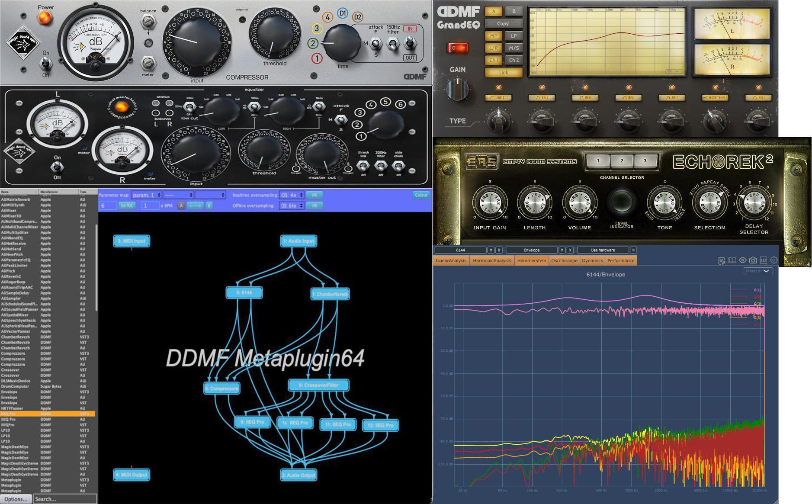
Task: Select the HarmonicAnalysis tab
Action: 492,260
